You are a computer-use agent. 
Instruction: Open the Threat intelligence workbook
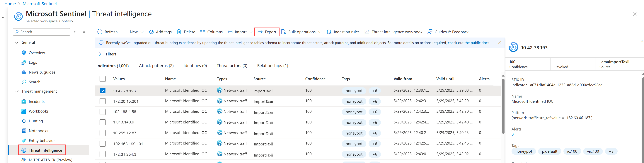pyautogui.click(x=393, y=32)
